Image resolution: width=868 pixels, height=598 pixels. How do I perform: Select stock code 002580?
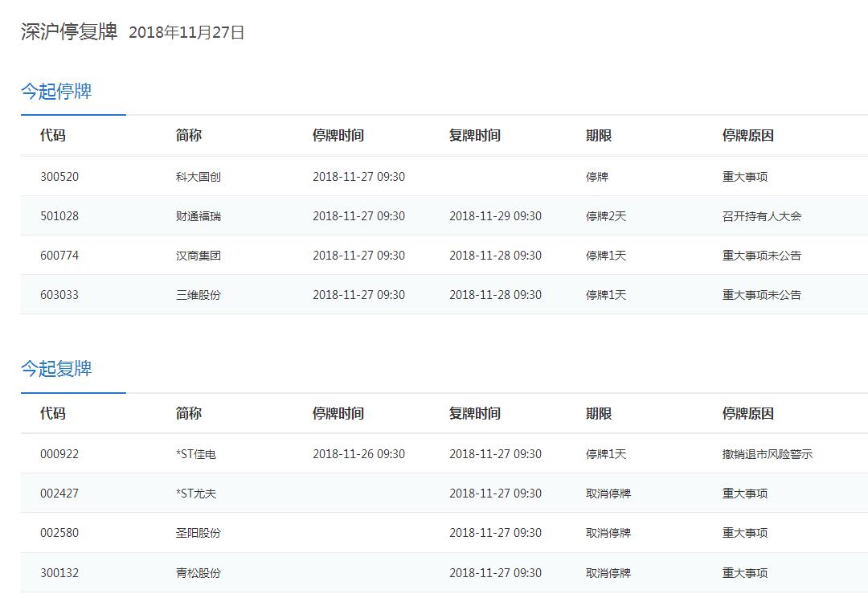(59, 533)
